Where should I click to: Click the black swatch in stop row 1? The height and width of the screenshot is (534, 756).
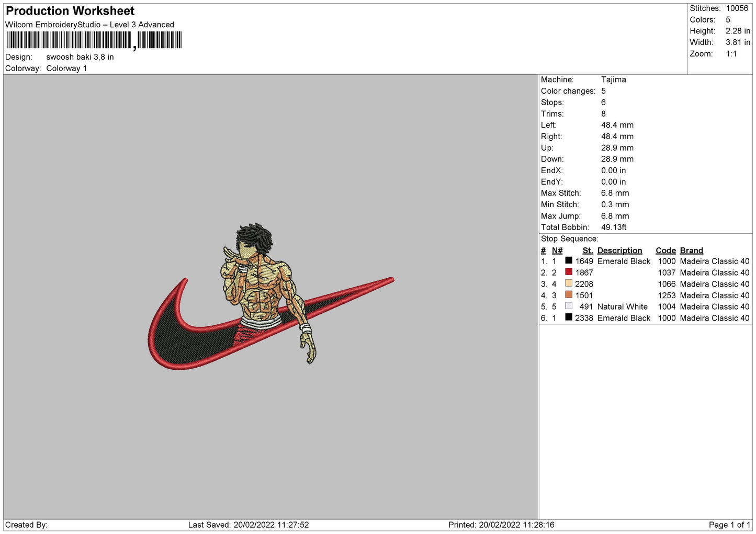(569, 260)
